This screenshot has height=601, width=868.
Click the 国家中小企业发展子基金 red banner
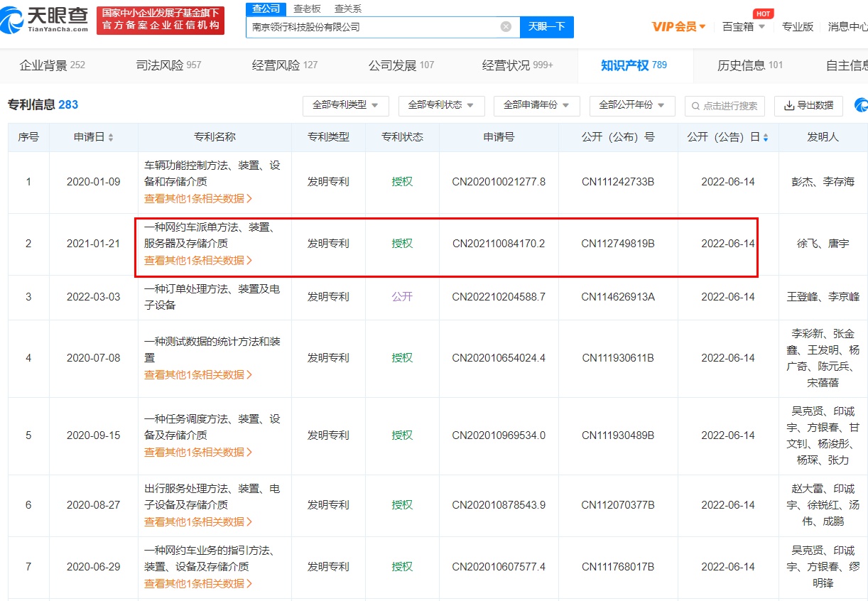(161, 21)
